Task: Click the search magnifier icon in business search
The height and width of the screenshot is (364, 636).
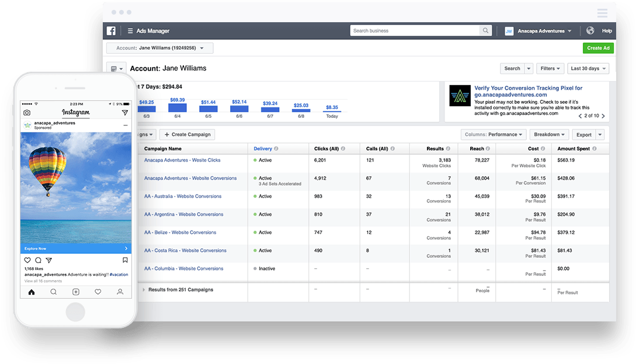Action: 486,31
